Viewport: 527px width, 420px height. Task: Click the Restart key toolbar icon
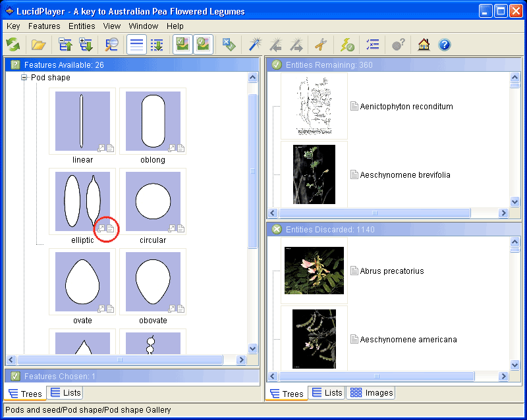click(x=13, y=45)
